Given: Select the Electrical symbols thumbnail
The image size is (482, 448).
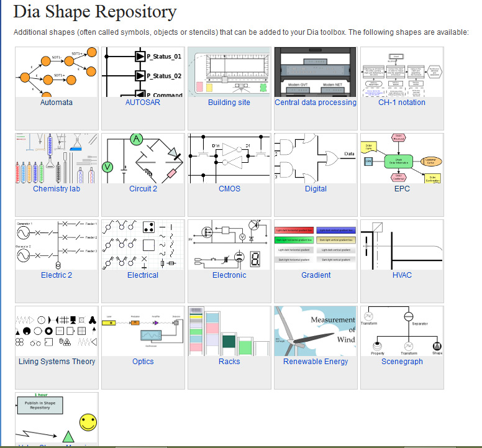Looking at the screenshot, I should pyautogui.click(x=143, y=245).
